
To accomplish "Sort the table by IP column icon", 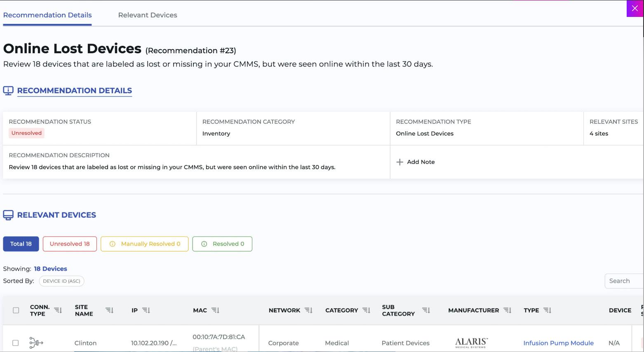I will pyautogui.click(x=146, y=310).
